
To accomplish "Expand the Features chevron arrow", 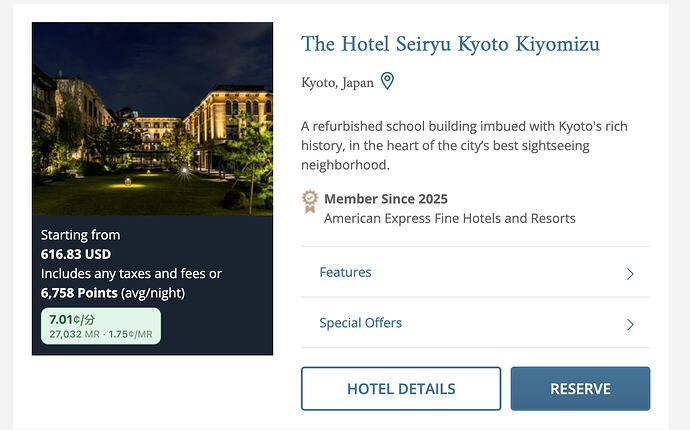I will (630, 274).
